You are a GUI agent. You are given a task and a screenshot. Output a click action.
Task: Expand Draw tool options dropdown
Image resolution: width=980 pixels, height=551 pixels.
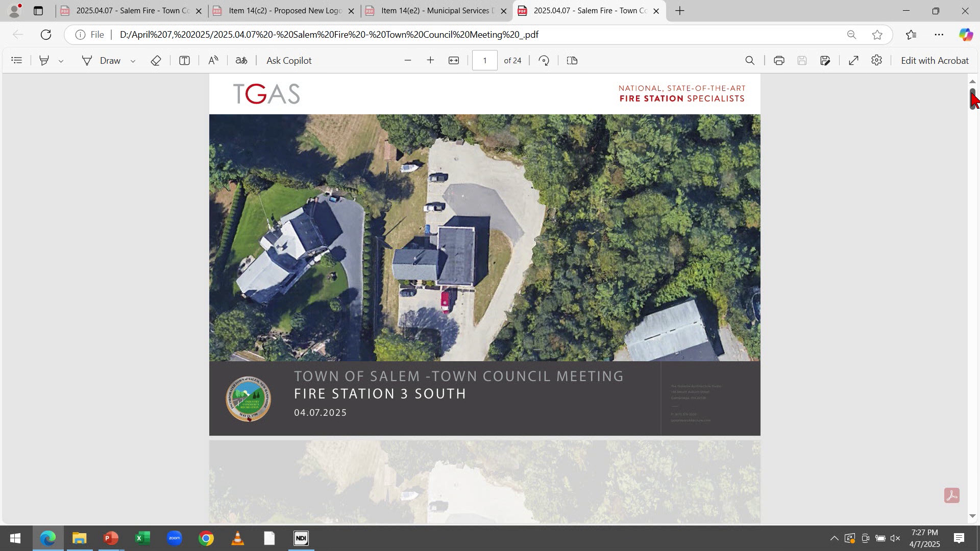(133, 61)
